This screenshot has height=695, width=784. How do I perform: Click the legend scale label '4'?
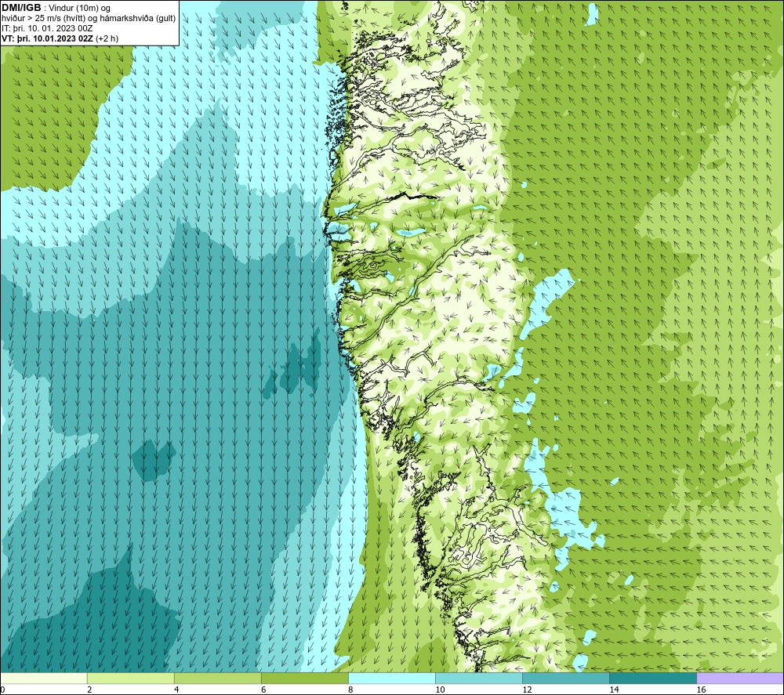coord(176,690)
